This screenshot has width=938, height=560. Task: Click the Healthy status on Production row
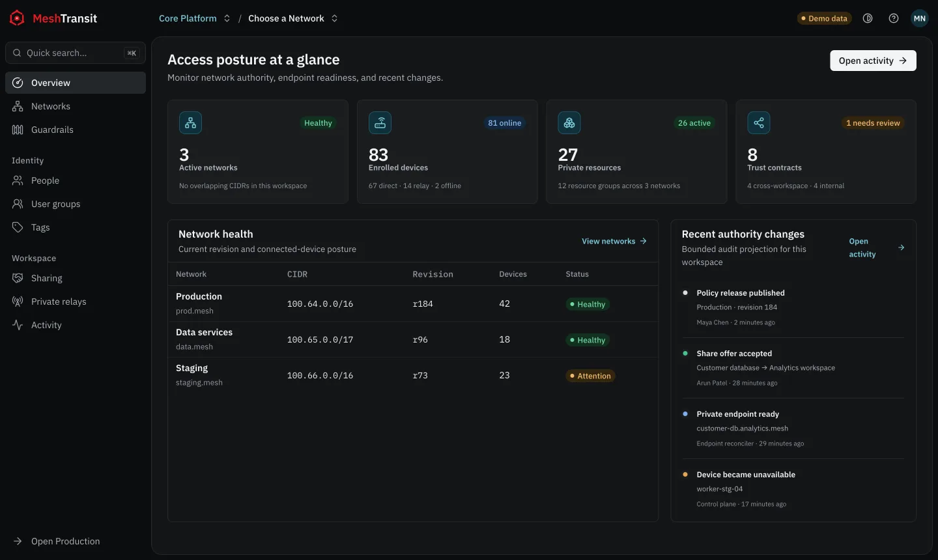point(588,304)
